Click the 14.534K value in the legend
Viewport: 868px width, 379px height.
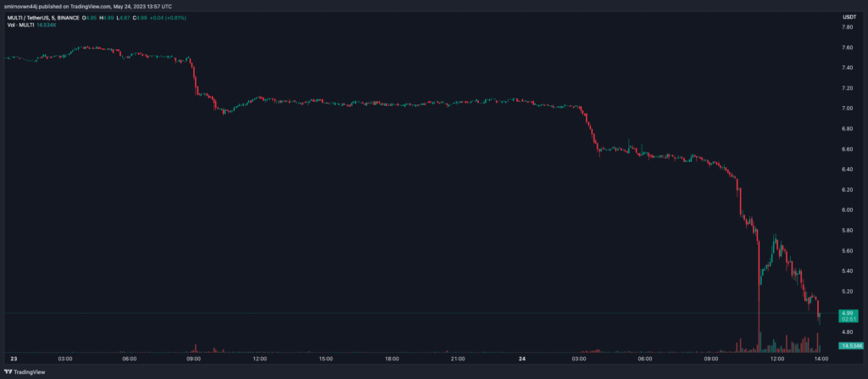47,25
